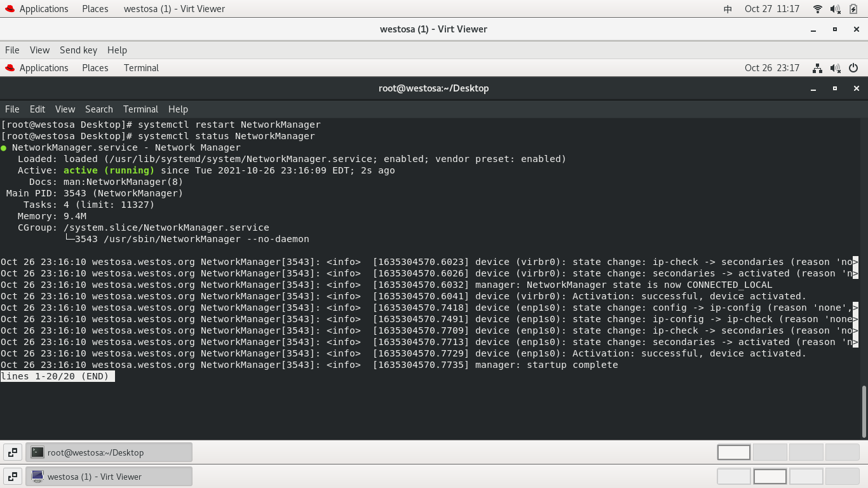
Task: Click the tile toggle beside westosa Virt Viewer taskbar entry
Action: (x=13, y=476)
